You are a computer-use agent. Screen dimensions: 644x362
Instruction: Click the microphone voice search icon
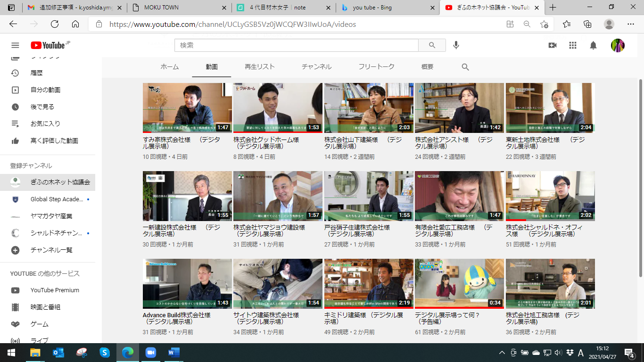(x=456, y=45)
